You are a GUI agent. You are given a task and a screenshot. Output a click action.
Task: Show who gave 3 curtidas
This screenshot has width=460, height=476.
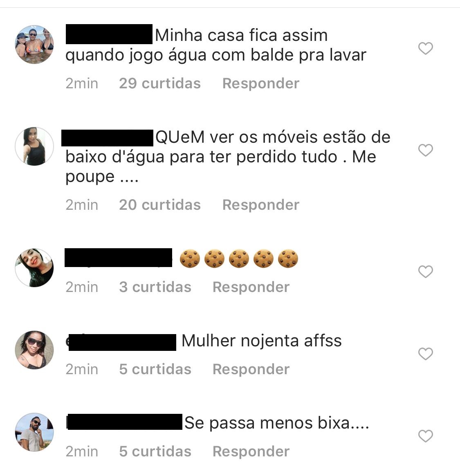click(x=155, y=287)
